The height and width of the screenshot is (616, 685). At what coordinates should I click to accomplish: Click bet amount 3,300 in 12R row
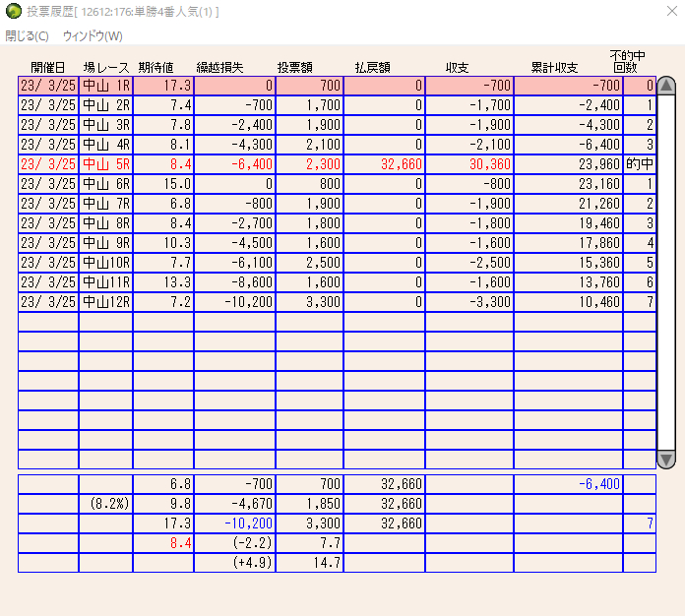[310, 302]
